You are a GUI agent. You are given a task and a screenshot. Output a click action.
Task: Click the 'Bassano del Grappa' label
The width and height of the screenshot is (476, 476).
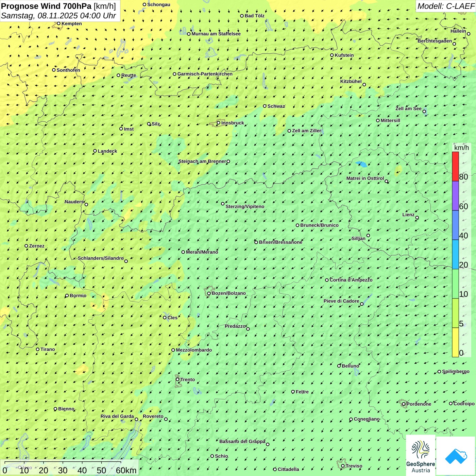(242, 441)
